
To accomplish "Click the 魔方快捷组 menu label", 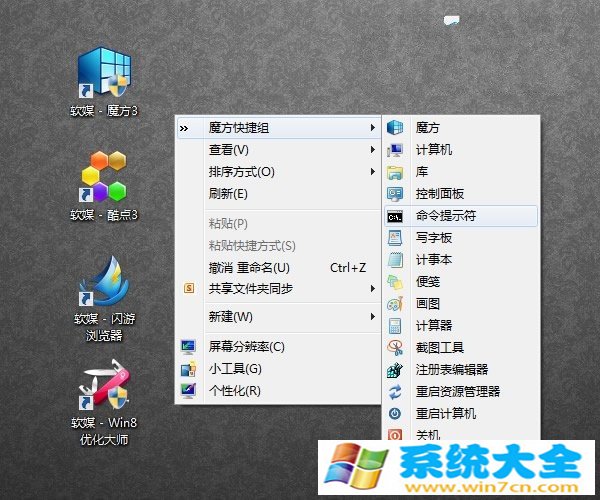I will pos(239,127).
